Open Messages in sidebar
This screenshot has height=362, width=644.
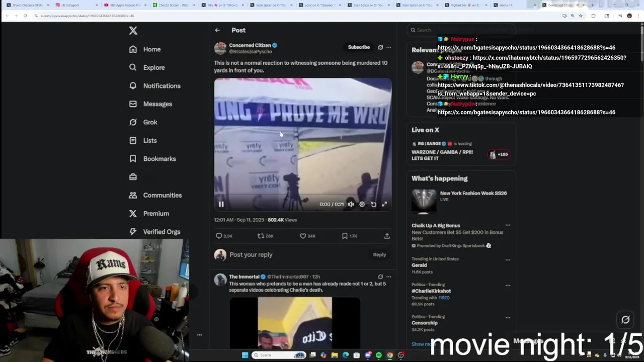150,104
